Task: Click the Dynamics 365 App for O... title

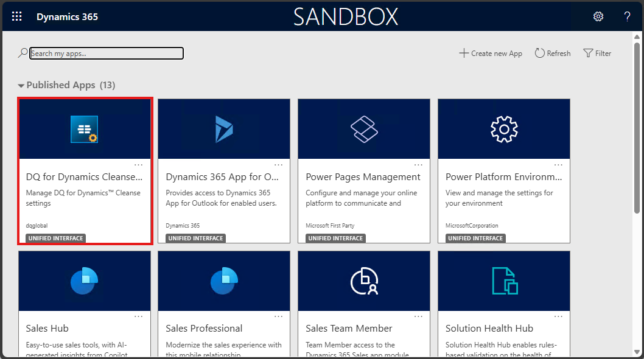Action: (x=222, y=177)
